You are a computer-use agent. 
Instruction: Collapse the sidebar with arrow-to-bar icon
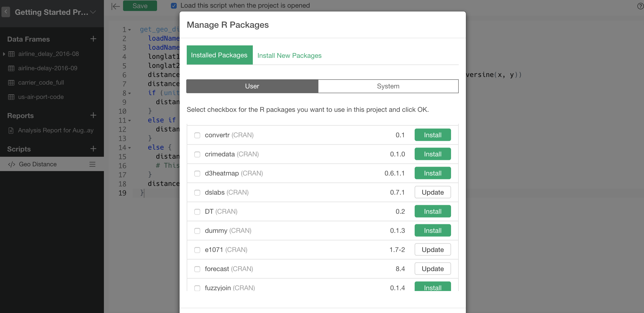click(115, 6)
